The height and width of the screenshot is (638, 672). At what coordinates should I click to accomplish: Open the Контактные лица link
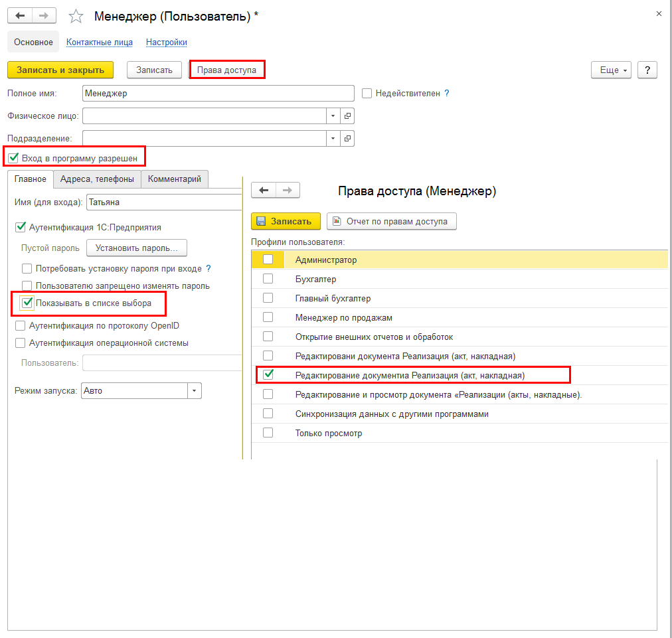[x=100, y=42]
